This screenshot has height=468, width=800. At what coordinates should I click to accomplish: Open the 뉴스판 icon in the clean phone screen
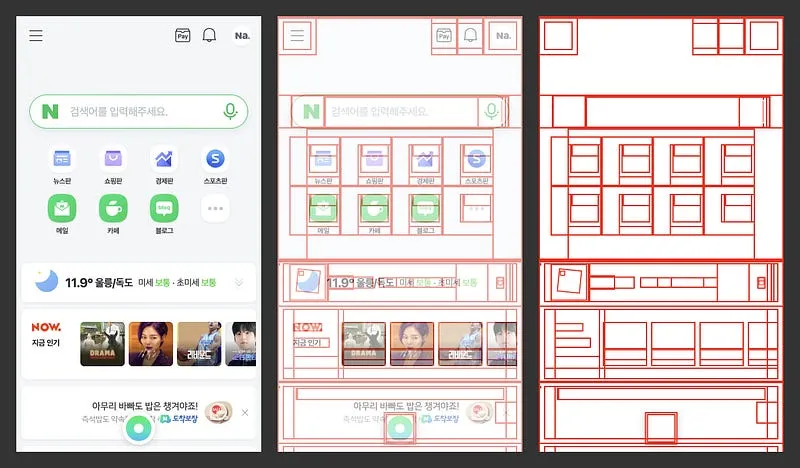coord(62,159)
